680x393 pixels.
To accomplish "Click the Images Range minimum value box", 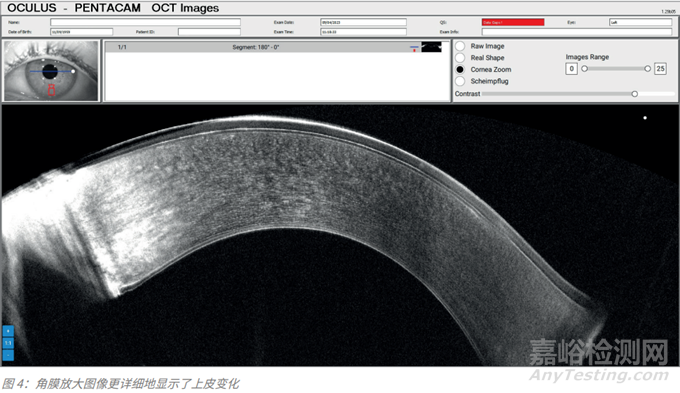I will click(x=571, y=69).
